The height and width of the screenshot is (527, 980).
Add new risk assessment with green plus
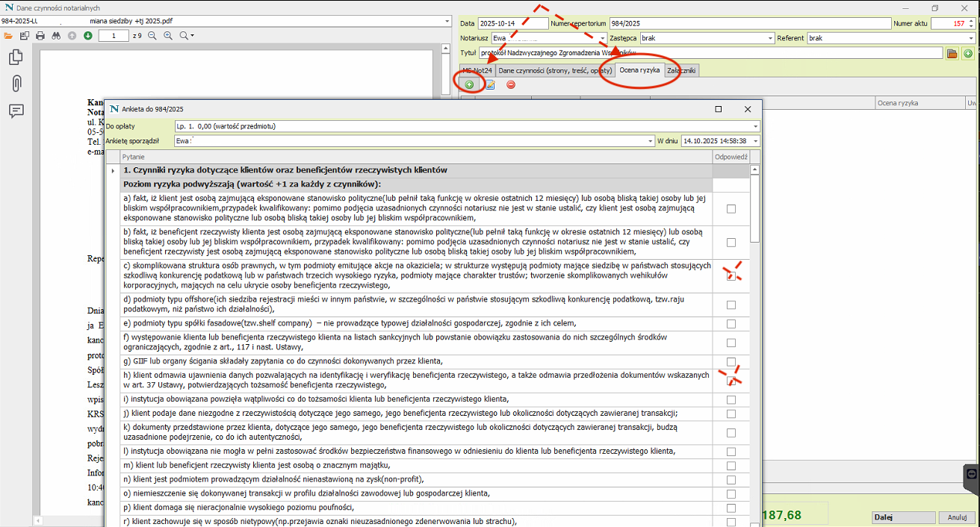[x=469, y=84]
